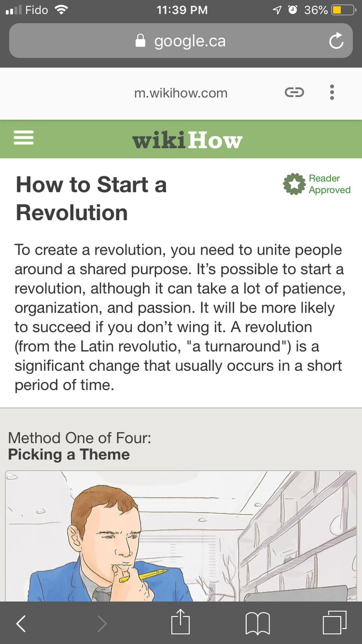Tap the forward navigation arrow

[x=102, y=623]
